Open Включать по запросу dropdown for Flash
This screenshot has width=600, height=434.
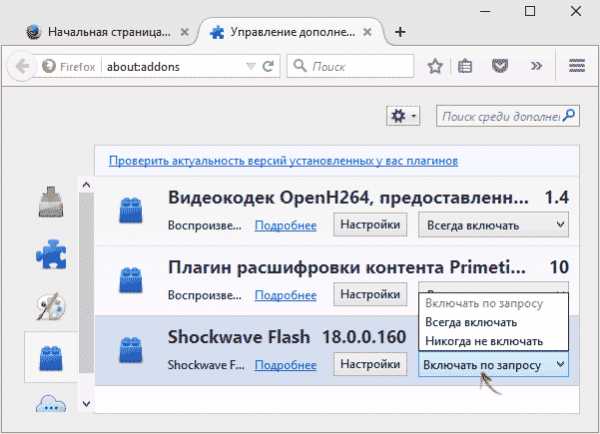point(494,365)
